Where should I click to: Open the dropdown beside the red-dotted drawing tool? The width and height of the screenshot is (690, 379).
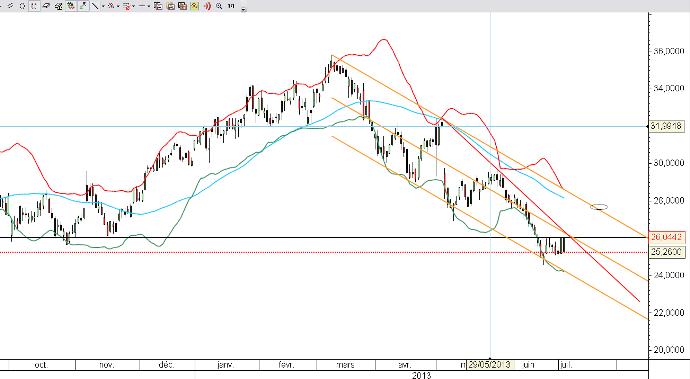pyautogui.click(x=118, y=6)
